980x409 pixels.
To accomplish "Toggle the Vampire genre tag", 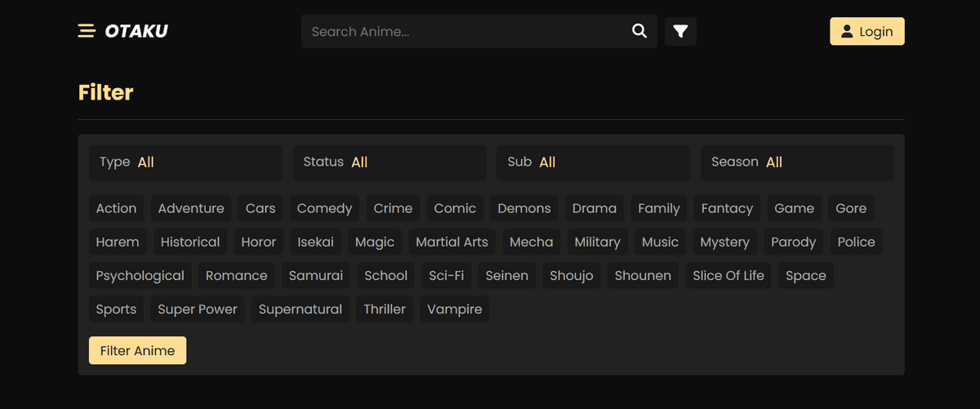I will point(455,309).
